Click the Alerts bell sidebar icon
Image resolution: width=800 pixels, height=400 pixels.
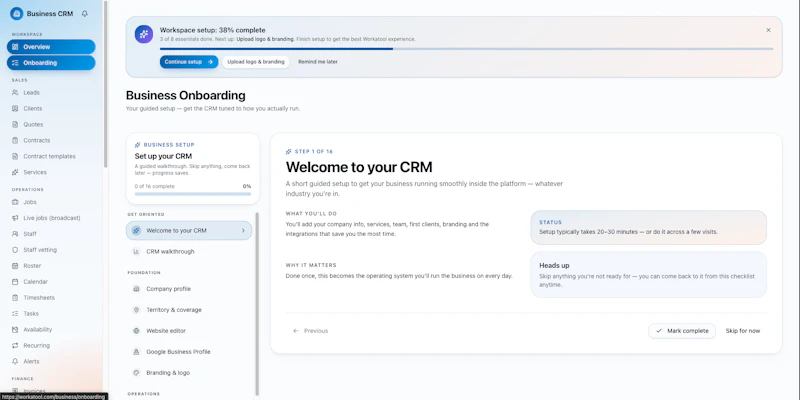pos(15,361)
